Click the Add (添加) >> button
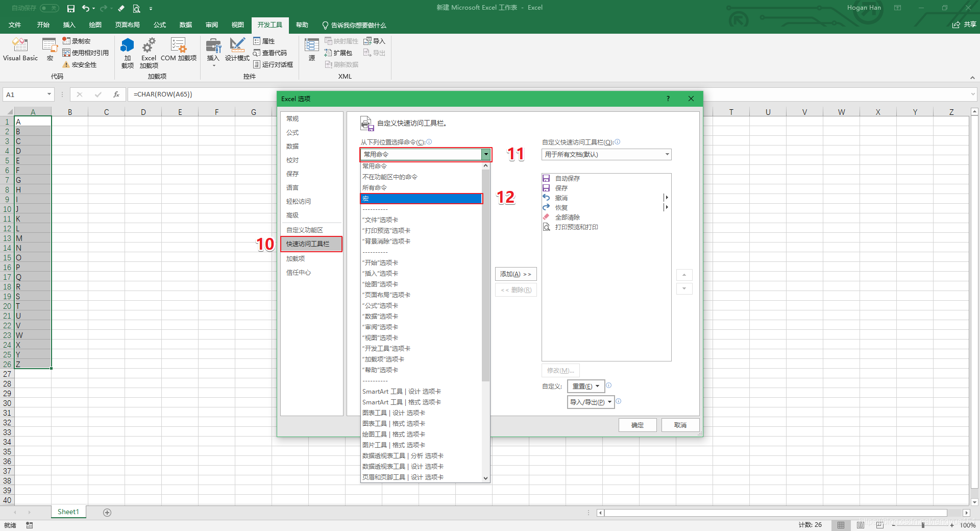 tap(516, 274)
